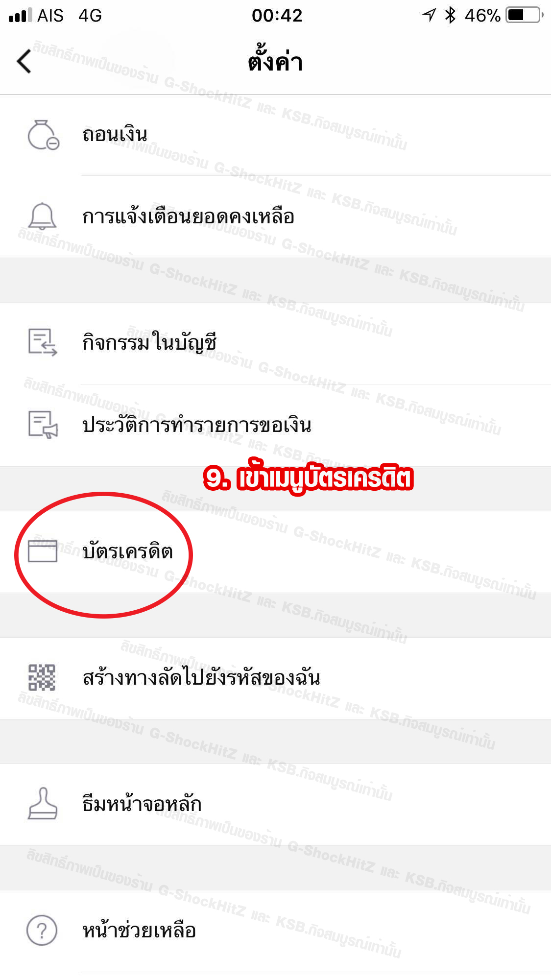Viewport: 551px width, 980px height.
Task: Open กิจกรรมในบัญชี entry
Action: coord(275,343)
